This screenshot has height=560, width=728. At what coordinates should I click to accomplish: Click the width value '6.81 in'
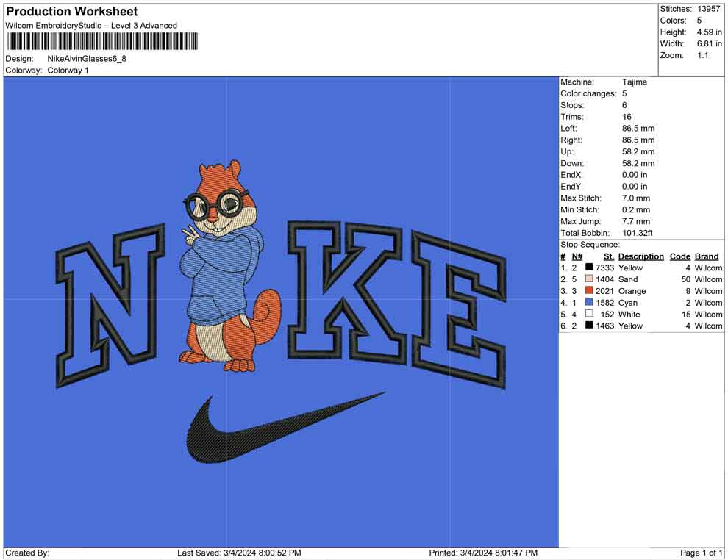coord(709,43)
